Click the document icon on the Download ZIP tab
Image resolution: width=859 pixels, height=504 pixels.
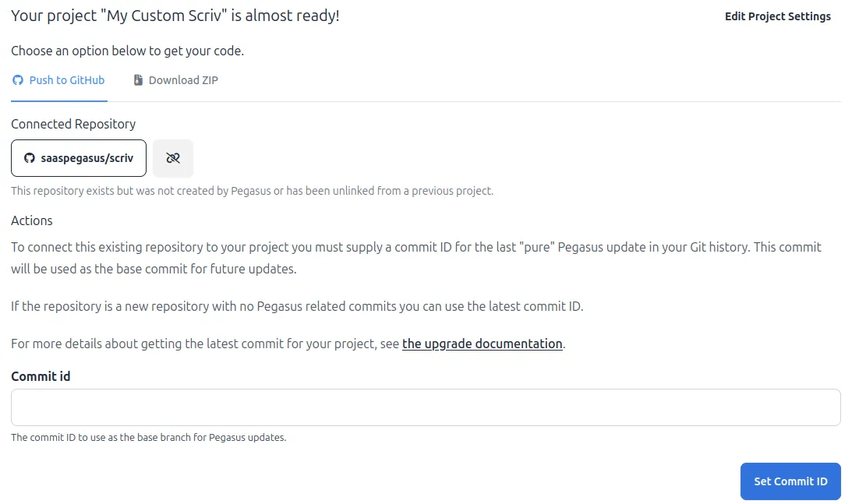coord(138,79)
